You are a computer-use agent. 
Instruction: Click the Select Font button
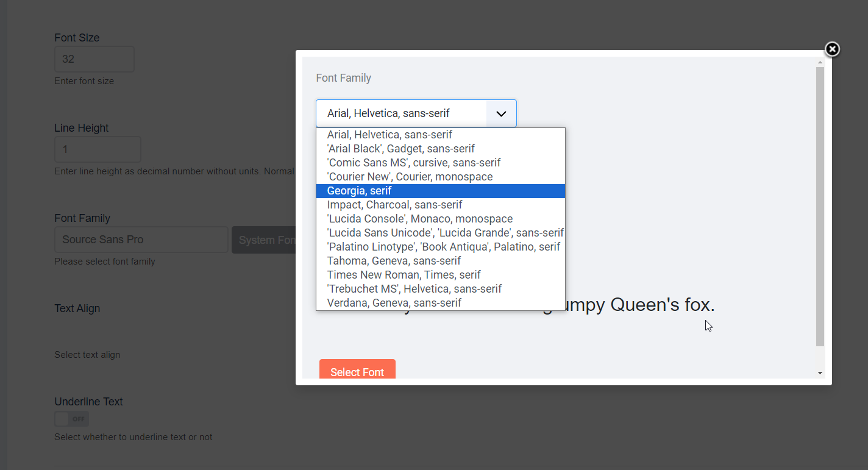[x=357, y=369]
